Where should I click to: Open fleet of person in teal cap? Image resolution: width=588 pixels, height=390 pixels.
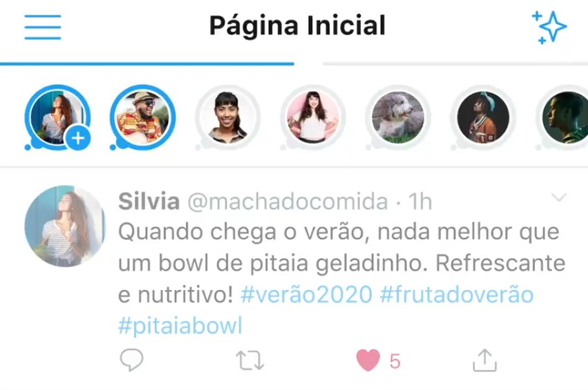[x=483, y=117]
